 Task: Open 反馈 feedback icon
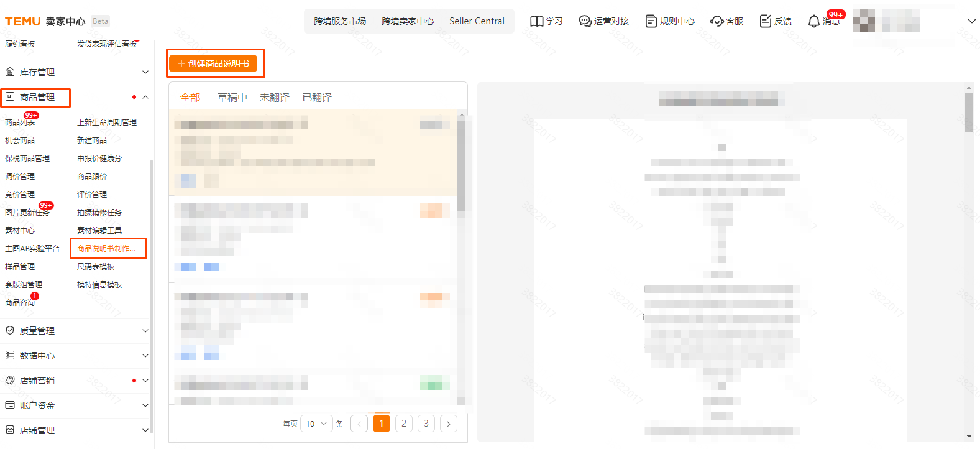766,21
